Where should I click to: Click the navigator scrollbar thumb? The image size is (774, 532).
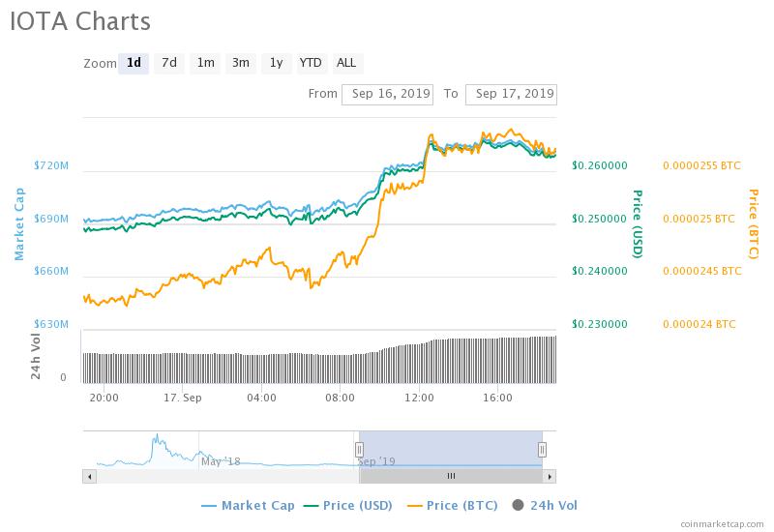(x=451, y=476)
